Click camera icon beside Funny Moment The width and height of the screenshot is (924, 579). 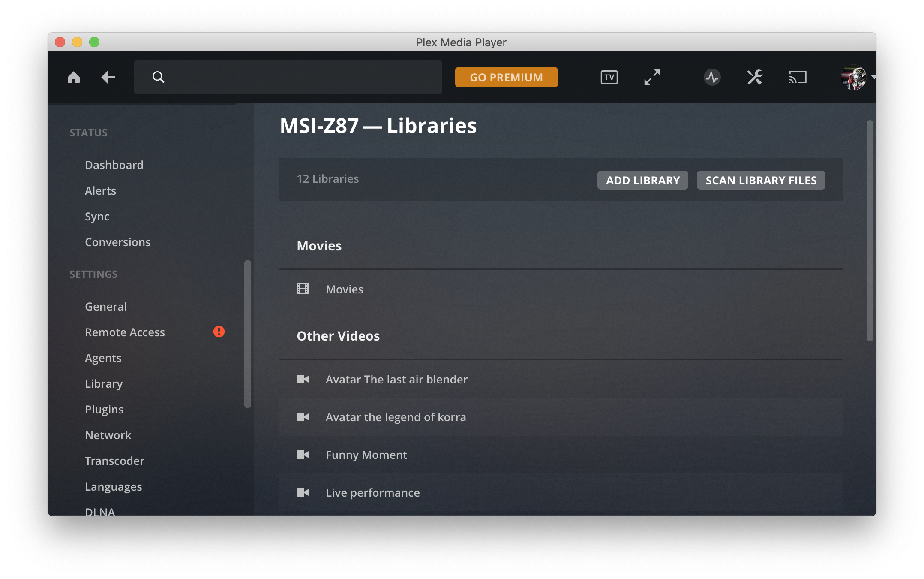[x=303, y=455]
